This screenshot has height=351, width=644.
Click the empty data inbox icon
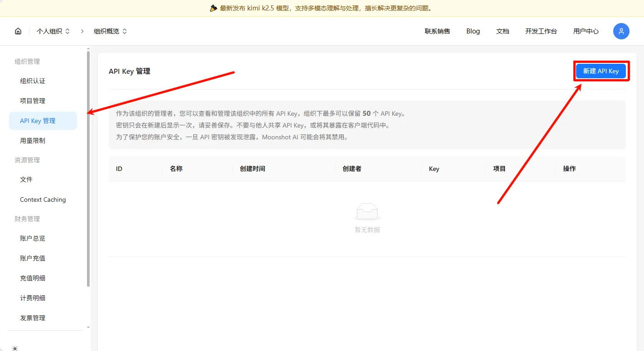[x=367, y=212]
